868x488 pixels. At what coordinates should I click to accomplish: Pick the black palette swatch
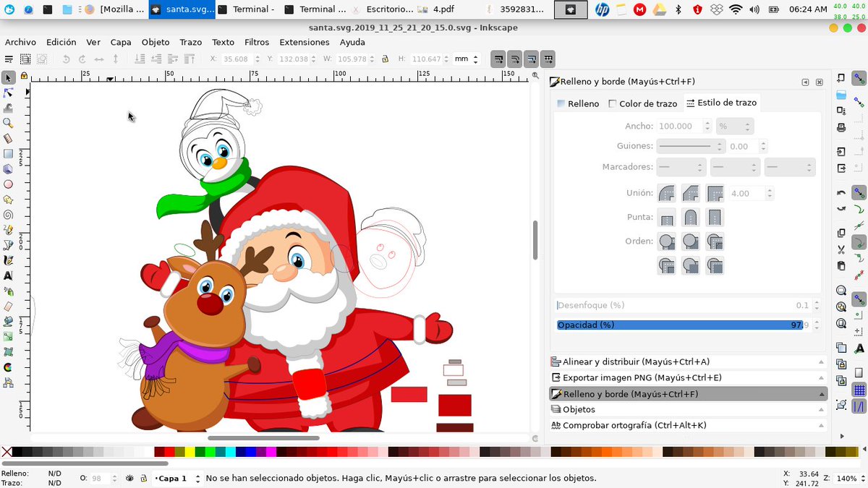tap(17, 453)
